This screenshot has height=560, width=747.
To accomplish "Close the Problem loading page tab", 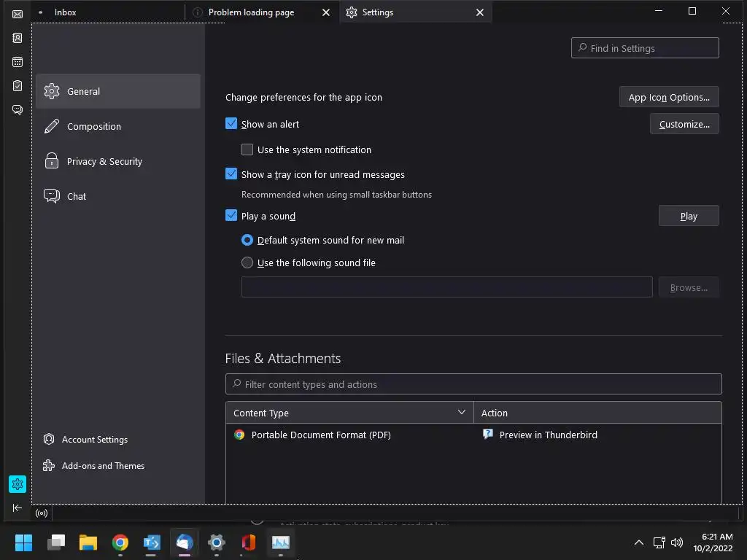I will (326, 12).
